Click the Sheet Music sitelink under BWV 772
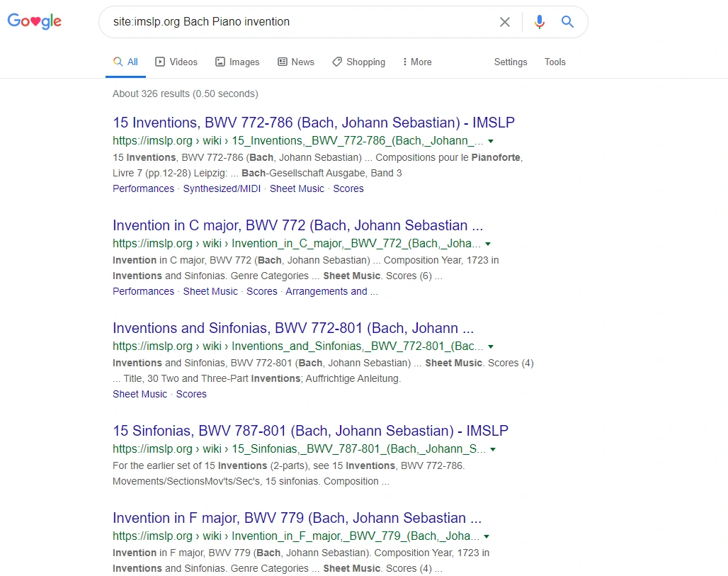This screenshot has width=728, height=576. [x=210, y=291]
